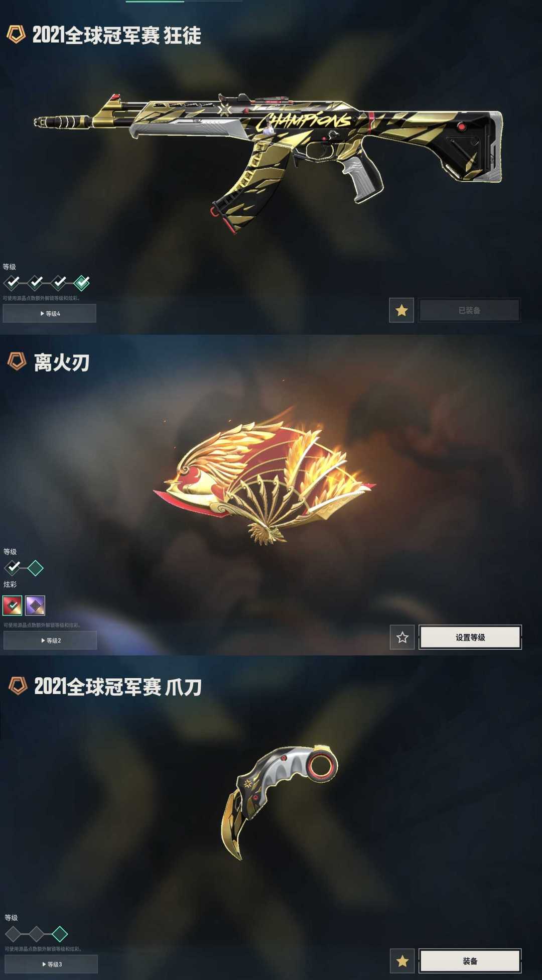Viewport: 542px width, 980px height.
Task: Click the 装备 button for 爪刀
Action: tap(470, 961)
